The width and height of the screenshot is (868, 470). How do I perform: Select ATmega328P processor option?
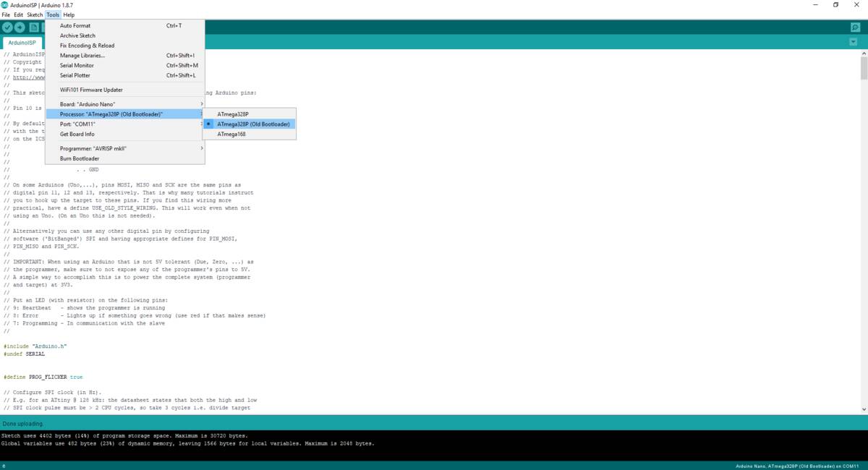pyautogui.click(x=250, y=114)
